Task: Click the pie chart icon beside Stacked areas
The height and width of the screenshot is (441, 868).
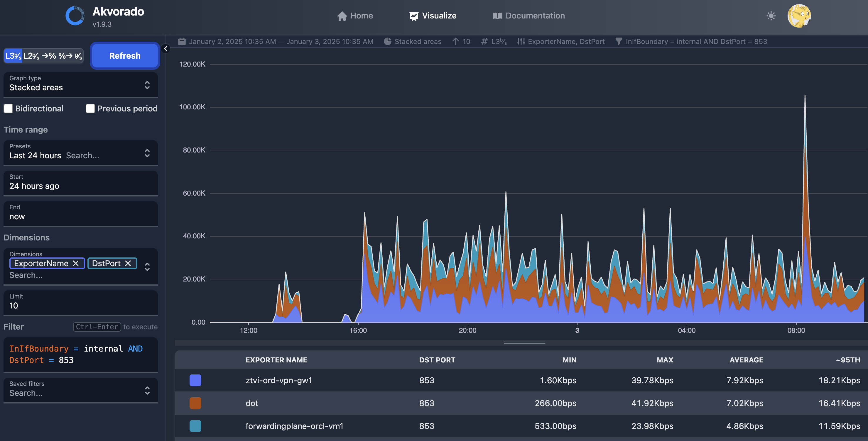Action: tap(388, 41)
